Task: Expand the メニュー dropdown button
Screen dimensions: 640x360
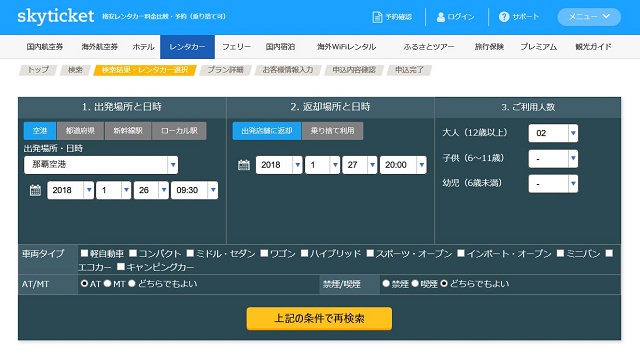Action: tap(589, 17)
